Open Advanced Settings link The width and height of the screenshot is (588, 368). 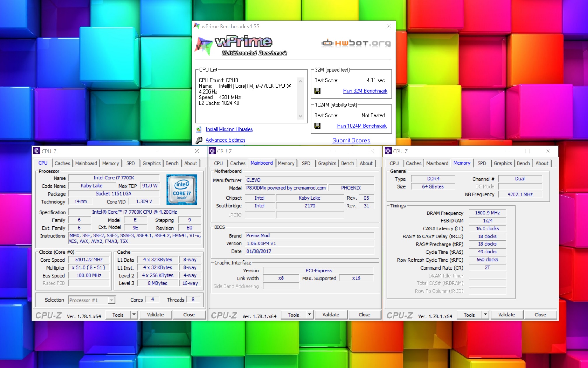pyautogui.click(x=225, y=140)
